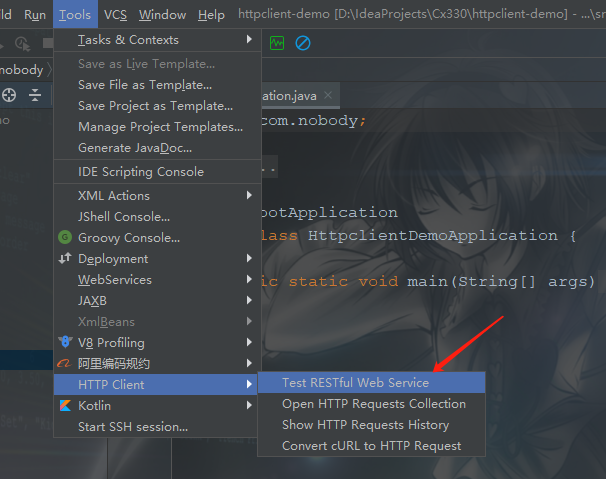
Task: Select the ation.java editor tab
Action: point(301,95)
